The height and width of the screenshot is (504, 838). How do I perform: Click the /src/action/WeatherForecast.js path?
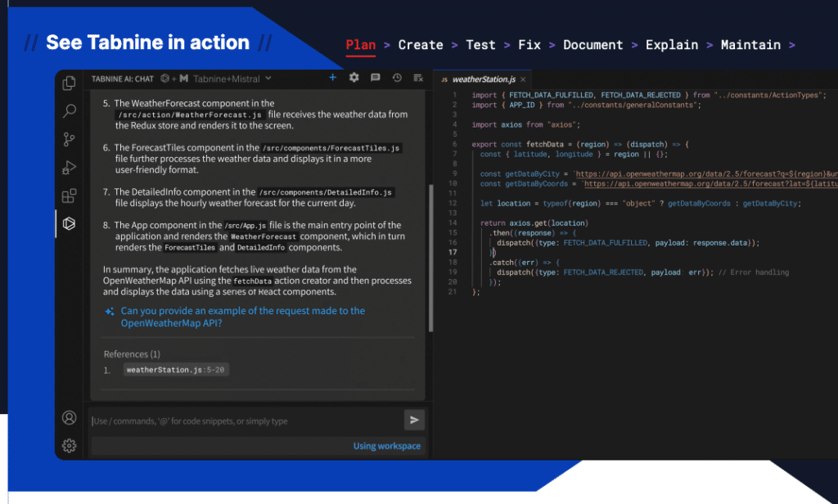(x=190, y=115)
